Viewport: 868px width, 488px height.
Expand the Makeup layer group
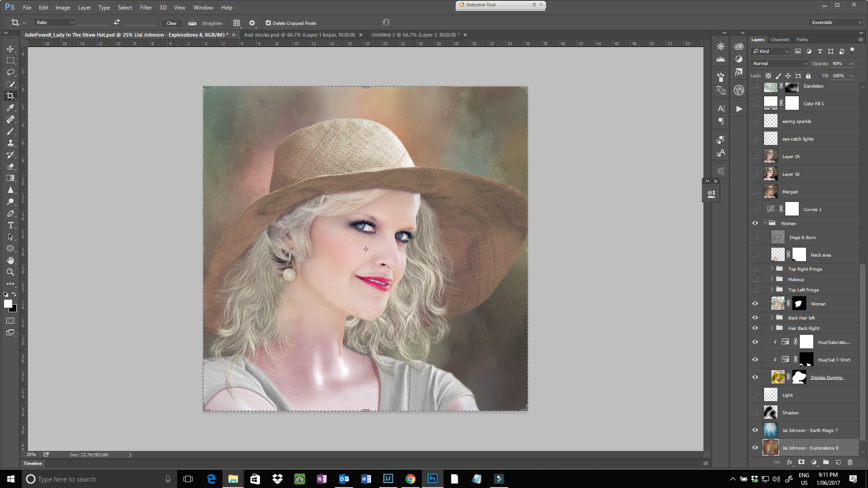coord(772,279)
